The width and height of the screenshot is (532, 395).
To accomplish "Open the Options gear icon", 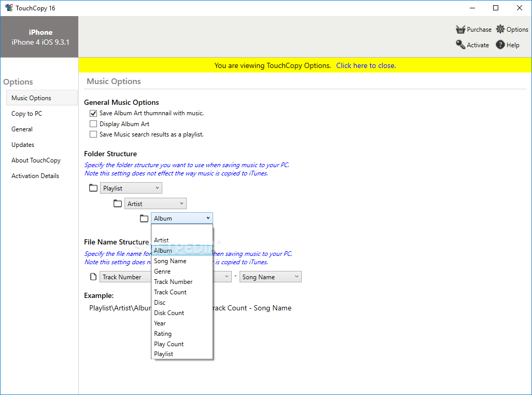I will pyautogui.click(x=500, y=29).
